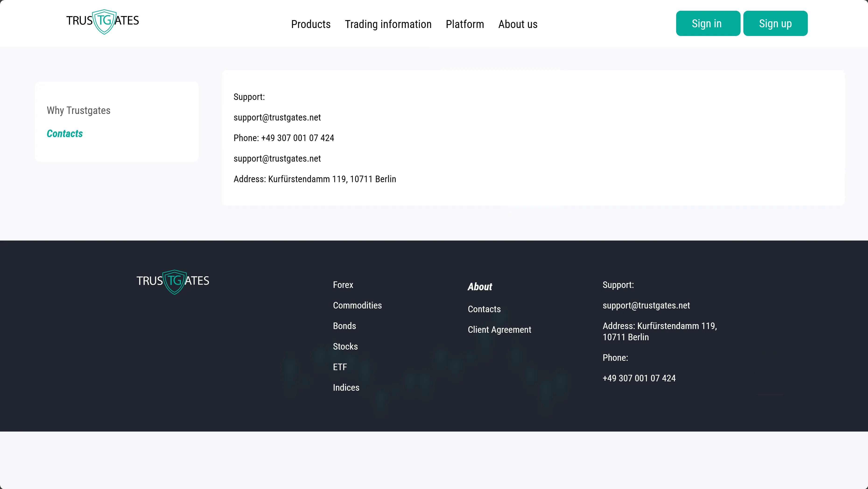Image resolution: width=868 pixels, height=489 pixels.
Task: Click the Trustgates logo in the header
Action: pyautogui.click(x=102, y=21)
